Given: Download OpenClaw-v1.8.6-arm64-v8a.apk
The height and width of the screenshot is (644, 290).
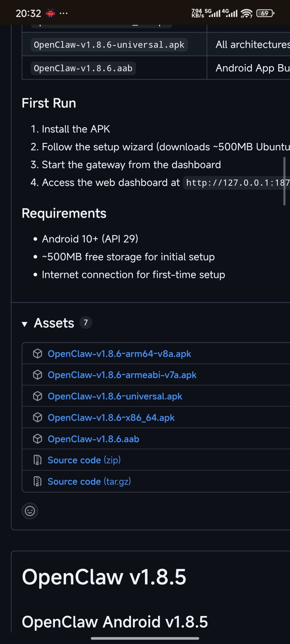Looking at the screenshot, I should coord(120,353).
